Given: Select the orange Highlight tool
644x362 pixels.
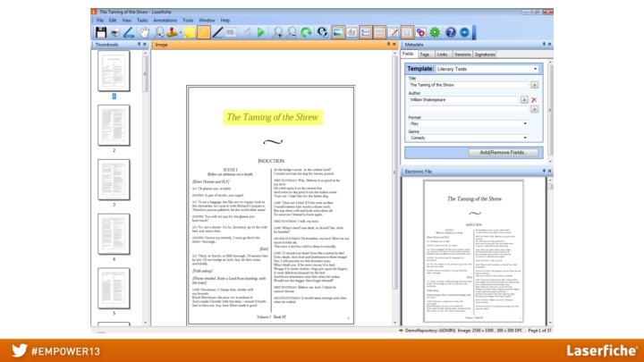Looking at the screenshot, I should [x=204, y=32].
